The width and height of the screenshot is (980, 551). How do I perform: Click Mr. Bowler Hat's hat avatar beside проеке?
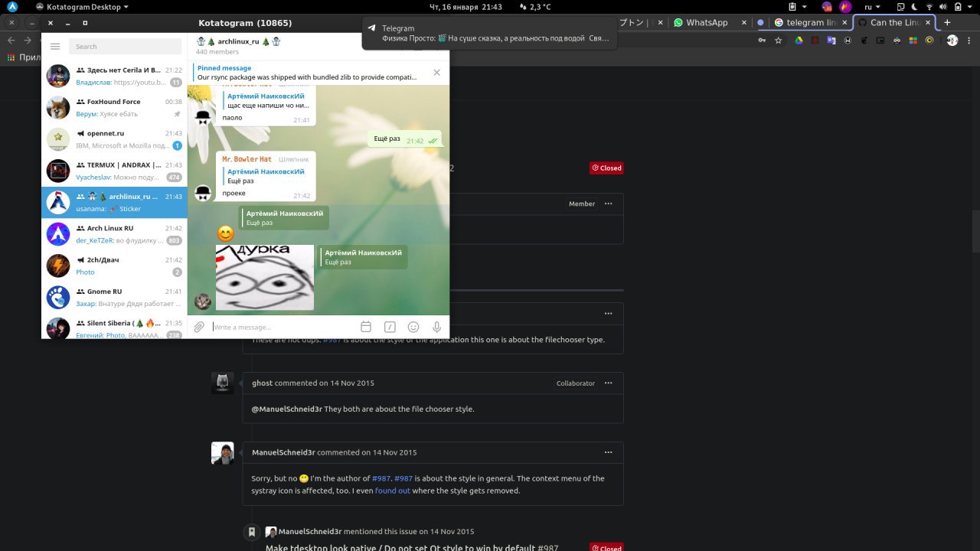coord(203,193)
